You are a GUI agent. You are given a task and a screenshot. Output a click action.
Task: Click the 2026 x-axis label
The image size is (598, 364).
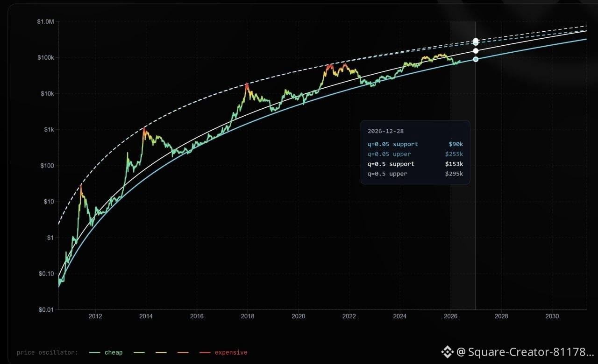(x=450, y=316)
